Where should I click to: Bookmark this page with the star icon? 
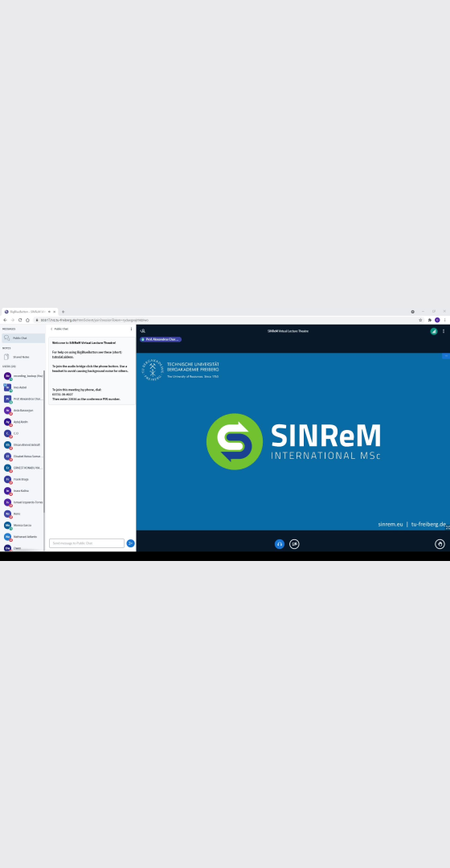pyautogui.click(x=420, y=320)
